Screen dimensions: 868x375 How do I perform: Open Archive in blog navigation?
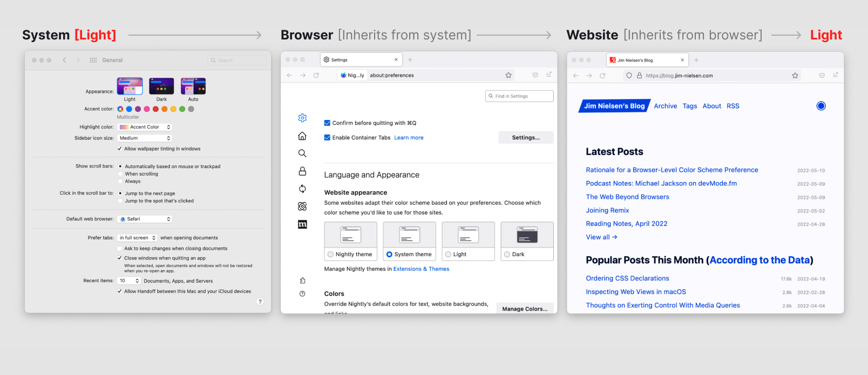click(x=666, y=106)
